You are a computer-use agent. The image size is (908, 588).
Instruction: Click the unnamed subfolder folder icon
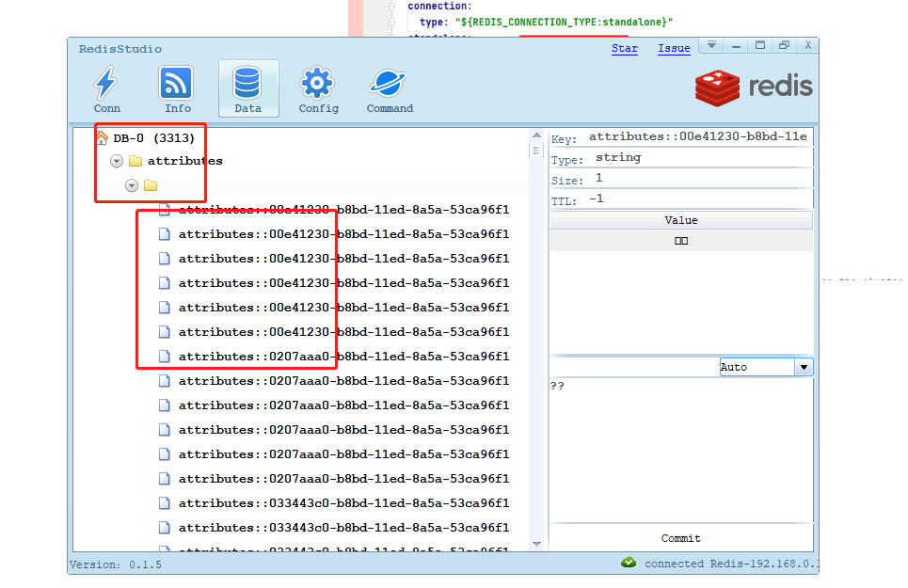(151, 185)
